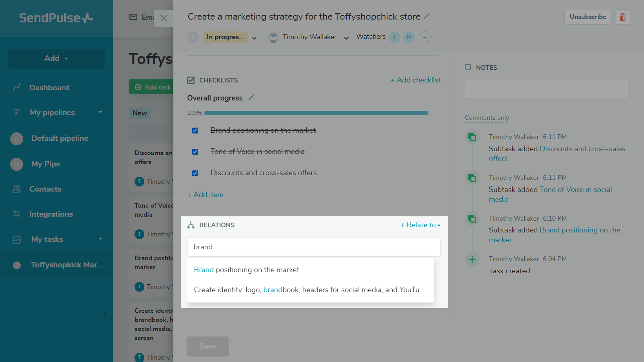Viewport: 644px width, 362px height.
Task: Click the Notes text input
Action: (x=547, y=90)
